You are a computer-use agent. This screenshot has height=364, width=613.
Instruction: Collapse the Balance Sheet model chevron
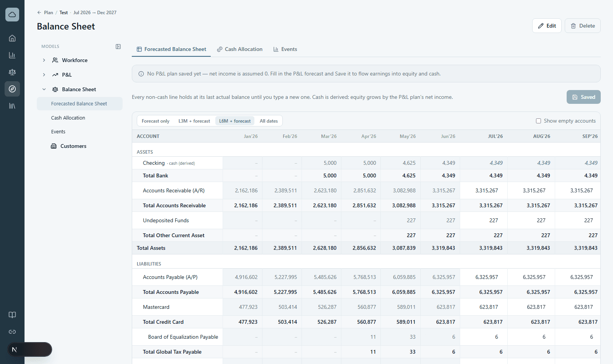pos(44,89)
